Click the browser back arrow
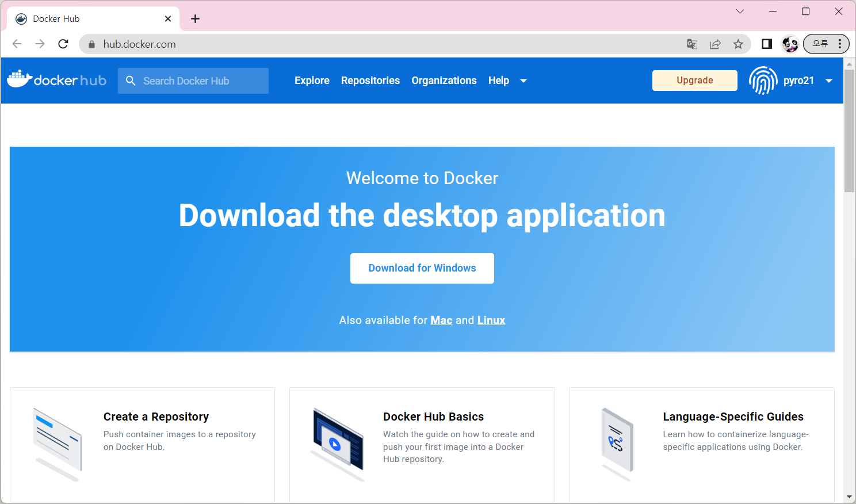 (x=17, y=44)
